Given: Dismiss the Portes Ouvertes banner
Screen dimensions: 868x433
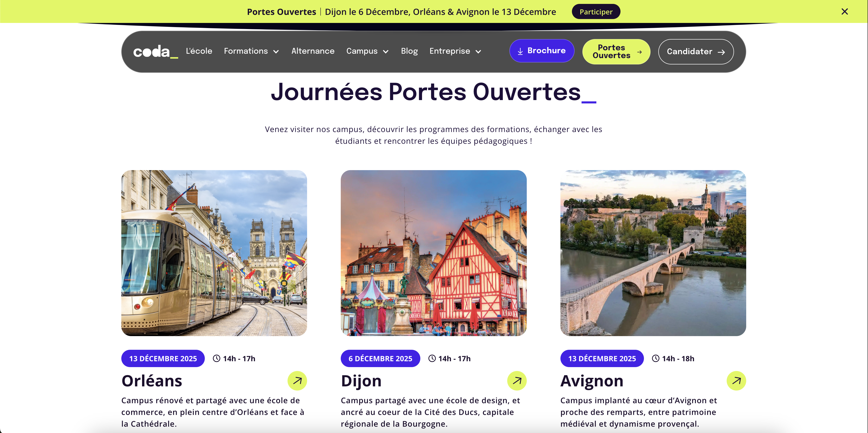Looking at the screenshot, I should [x=844, y=11].
